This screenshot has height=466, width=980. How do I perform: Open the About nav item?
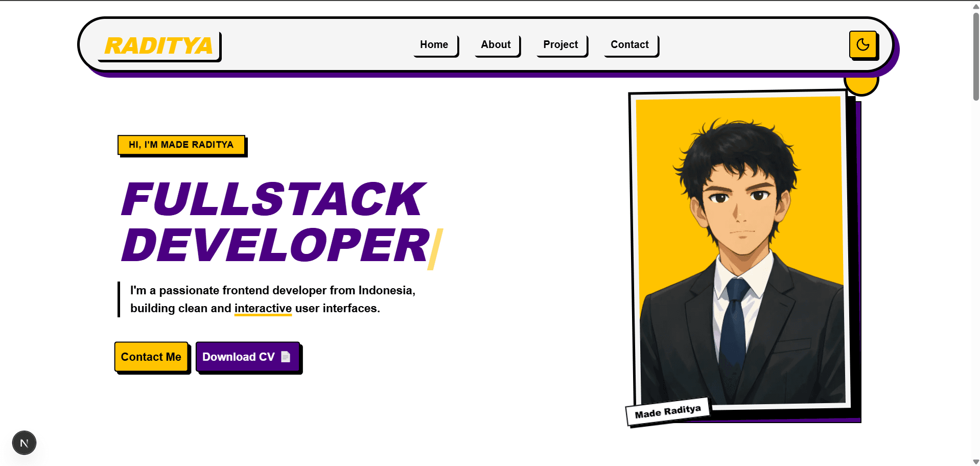tap(496, 44)
